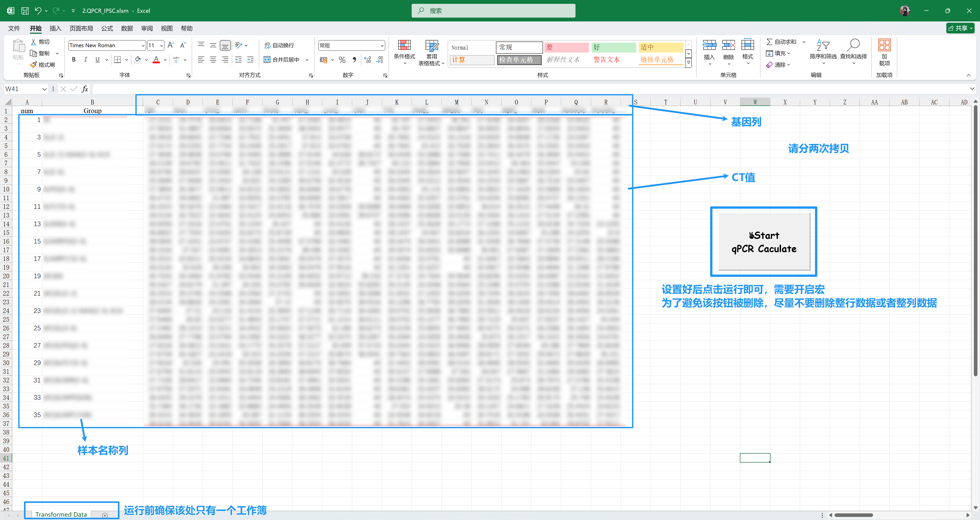Click the increase indent icon

click(250, 59)
